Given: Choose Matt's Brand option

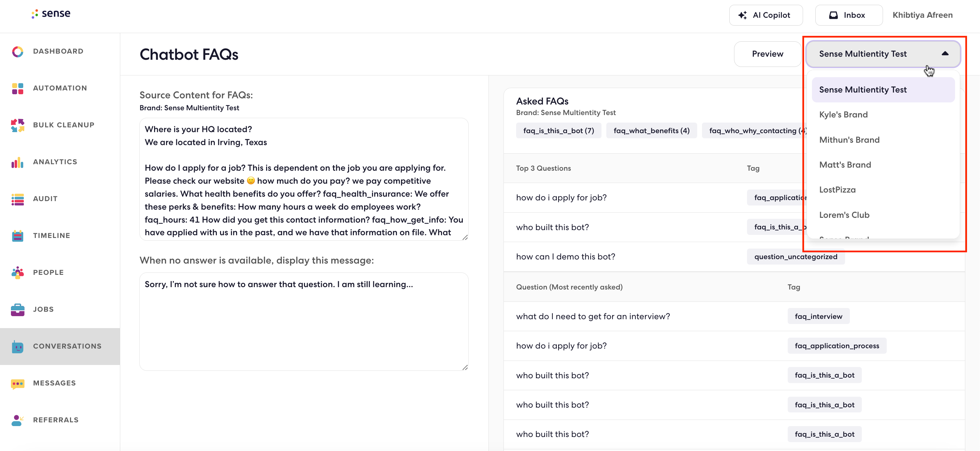Looking at the screenshot, I should [883, 165].
